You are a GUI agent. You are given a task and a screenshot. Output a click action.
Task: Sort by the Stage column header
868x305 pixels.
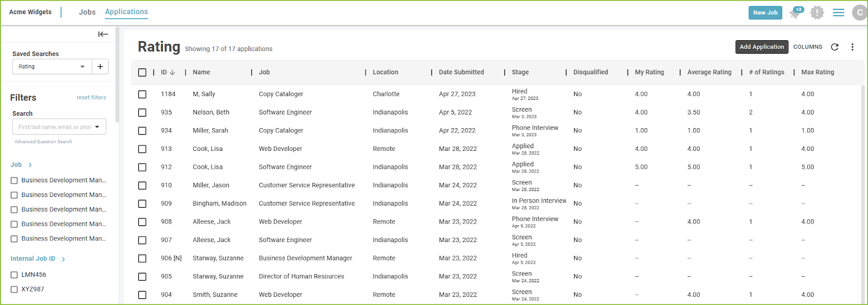520,72
